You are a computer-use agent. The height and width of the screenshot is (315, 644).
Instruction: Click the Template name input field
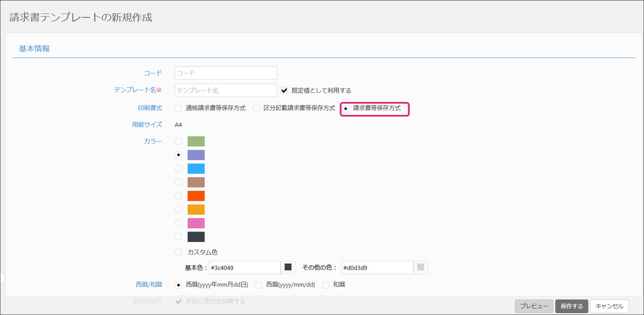pos(225,90)
